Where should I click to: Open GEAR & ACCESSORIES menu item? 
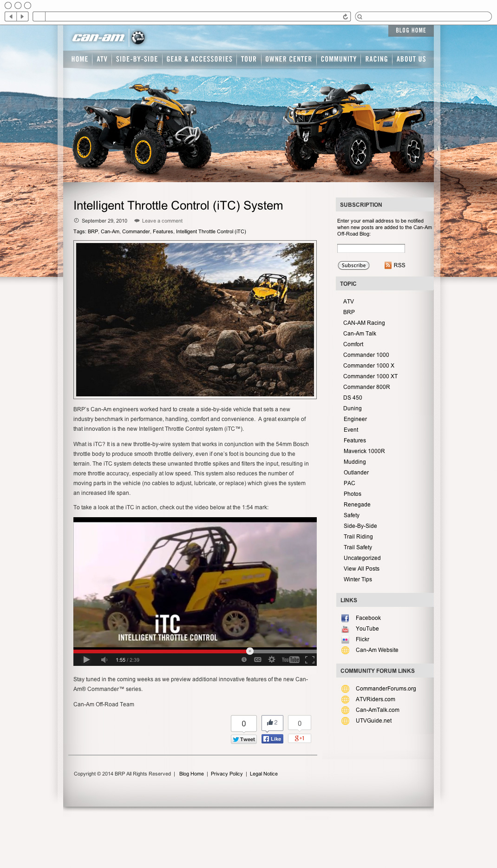[x=199, y=59]
